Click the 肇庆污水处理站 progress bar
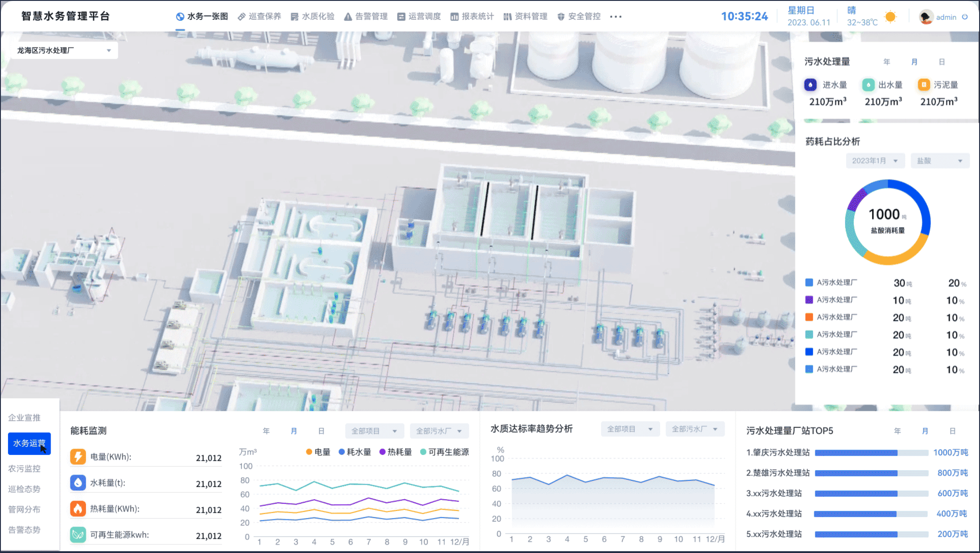Viewport: 980px width, 553px height. click(x=871, y=453)
